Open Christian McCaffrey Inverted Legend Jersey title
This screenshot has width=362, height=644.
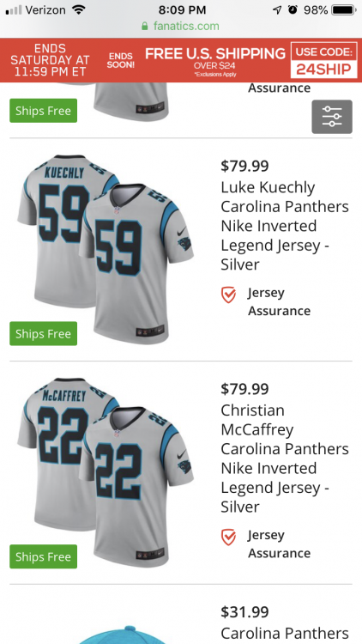(x=285, y=459)
